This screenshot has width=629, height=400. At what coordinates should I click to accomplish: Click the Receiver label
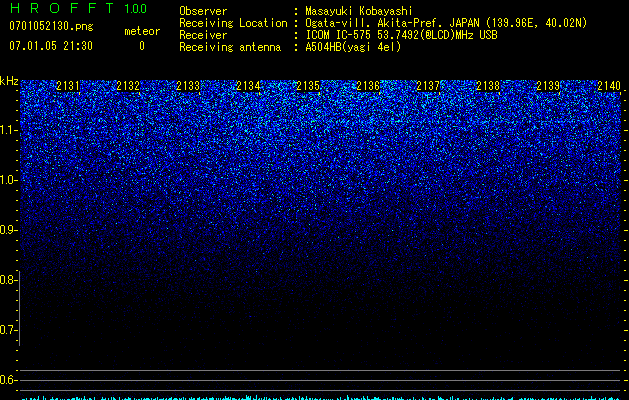(x=203, y=35)
